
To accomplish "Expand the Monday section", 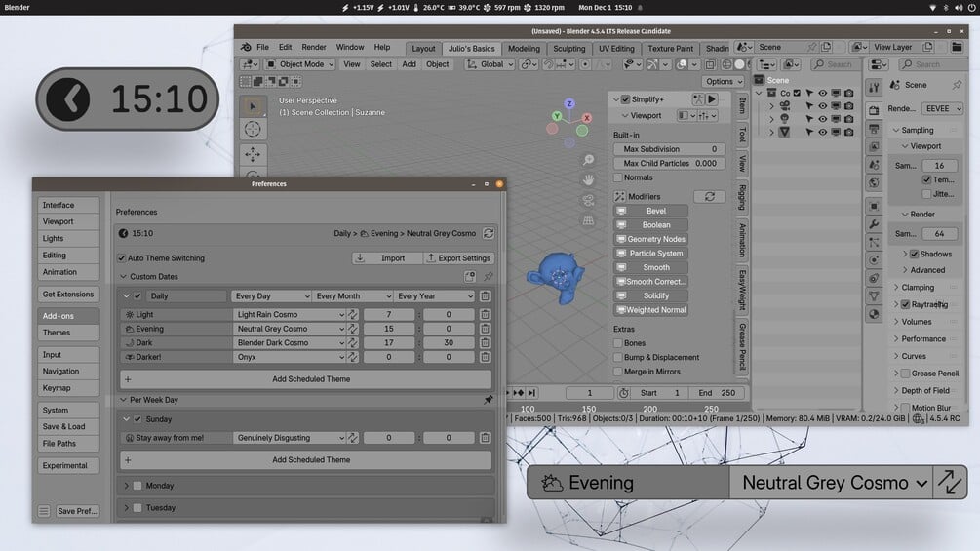I will click(126, 486).
